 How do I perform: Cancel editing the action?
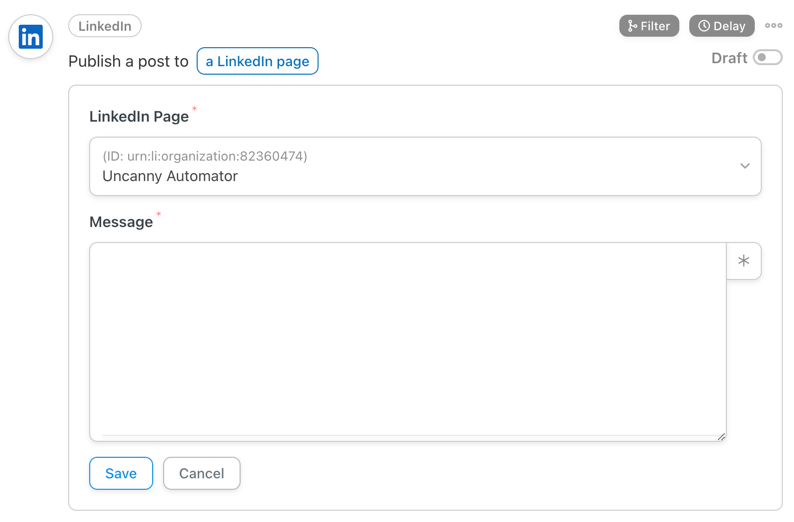tap(202, 473)
